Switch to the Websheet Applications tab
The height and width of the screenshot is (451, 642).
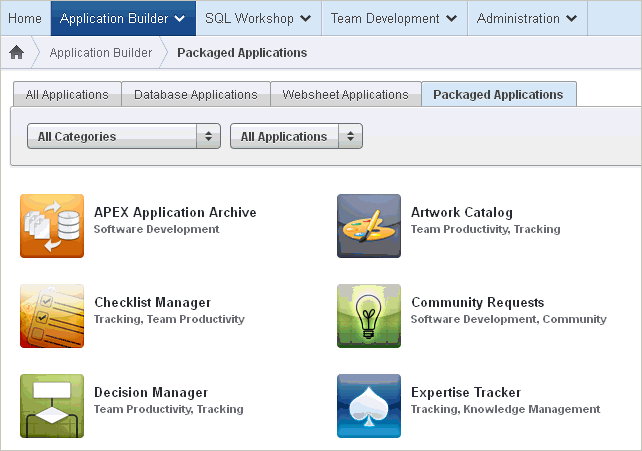click(x=346, y=95)
